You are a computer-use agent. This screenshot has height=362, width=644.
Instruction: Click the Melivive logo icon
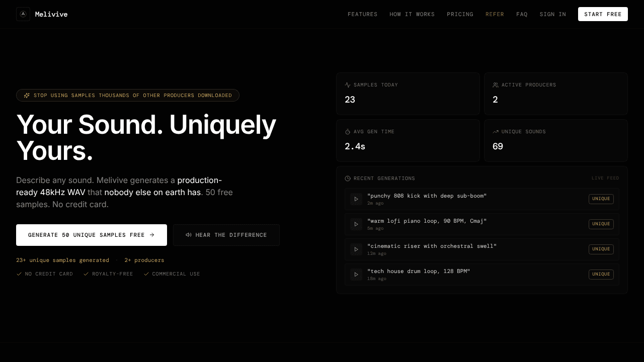pos(23,14)
